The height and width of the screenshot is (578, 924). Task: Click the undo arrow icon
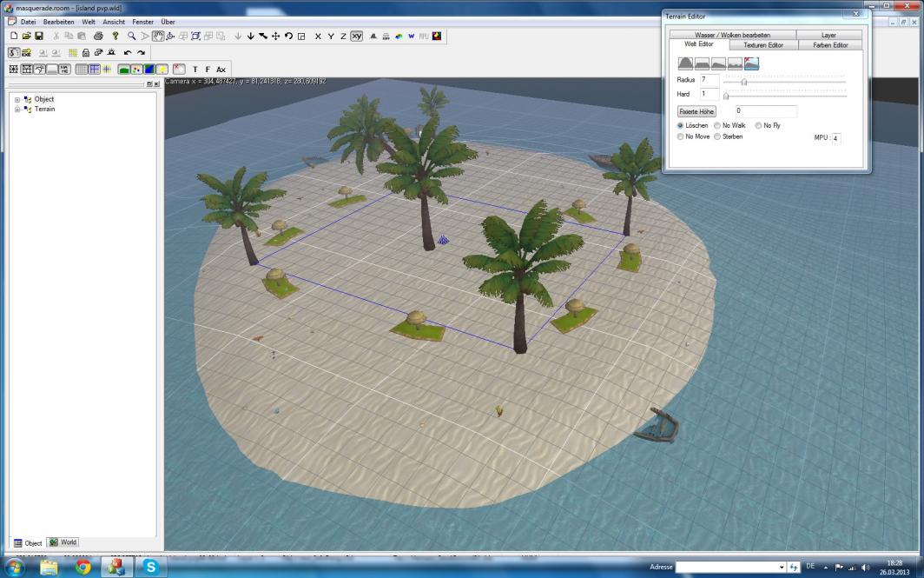coord(128,53)
